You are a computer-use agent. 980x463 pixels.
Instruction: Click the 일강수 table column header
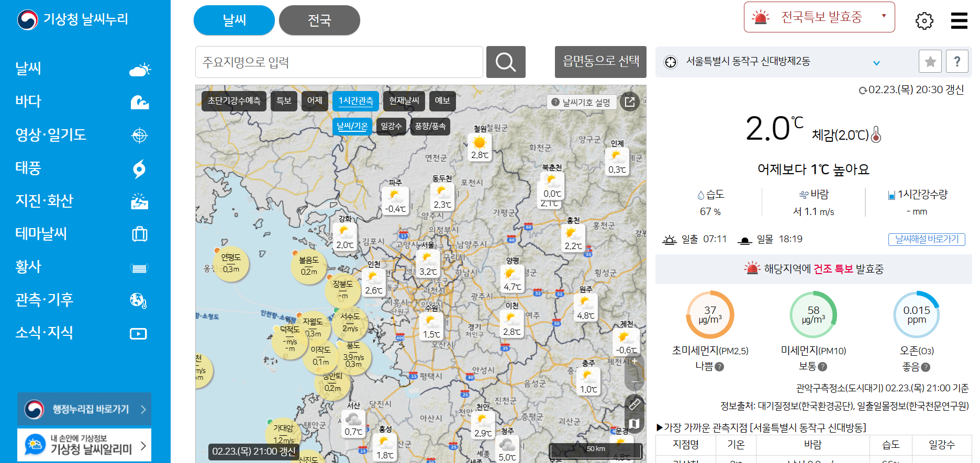point(942,445)
